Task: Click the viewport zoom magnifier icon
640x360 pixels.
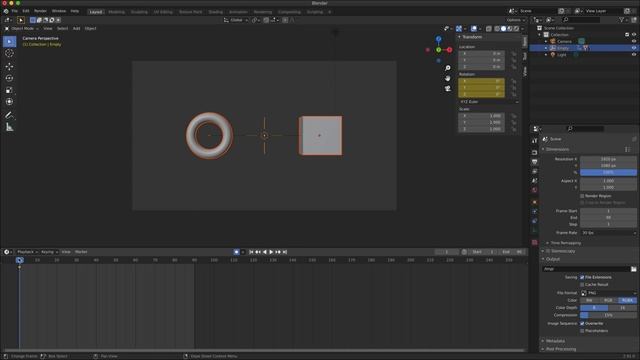Action: (448, 68)
